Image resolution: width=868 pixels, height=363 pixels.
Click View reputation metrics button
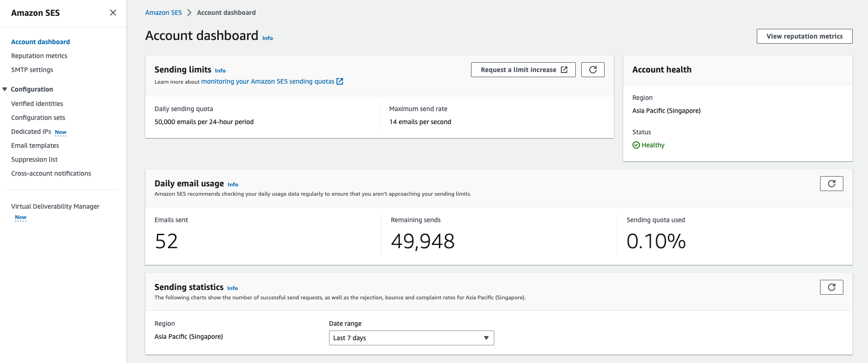pyautogui.click(x=804, y=36)
